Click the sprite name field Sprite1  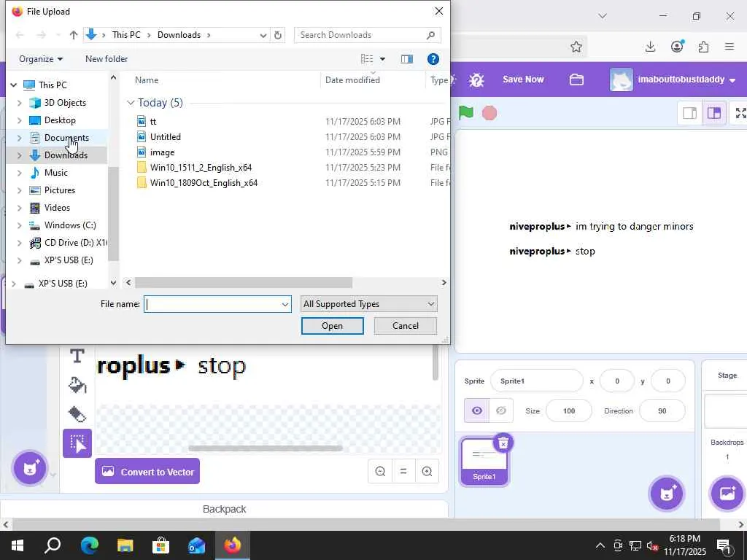[536, 381]
